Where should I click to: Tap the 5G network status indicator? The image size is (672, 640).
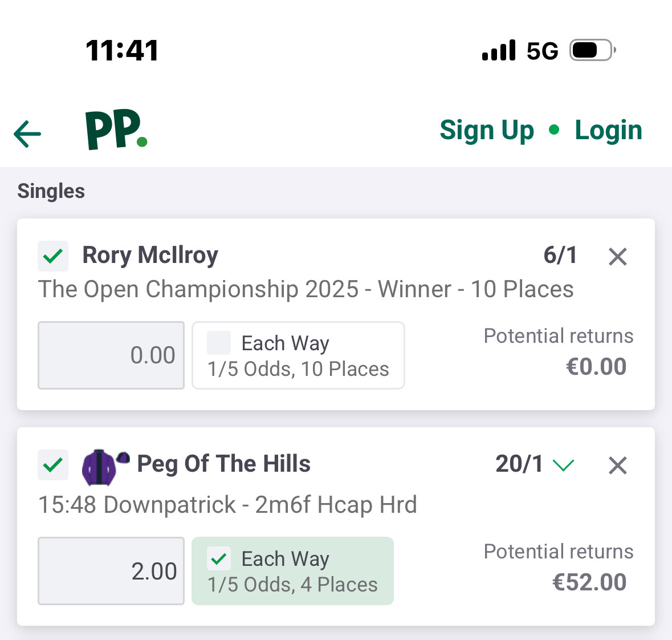pyautogui.click(x=542, y=51)
